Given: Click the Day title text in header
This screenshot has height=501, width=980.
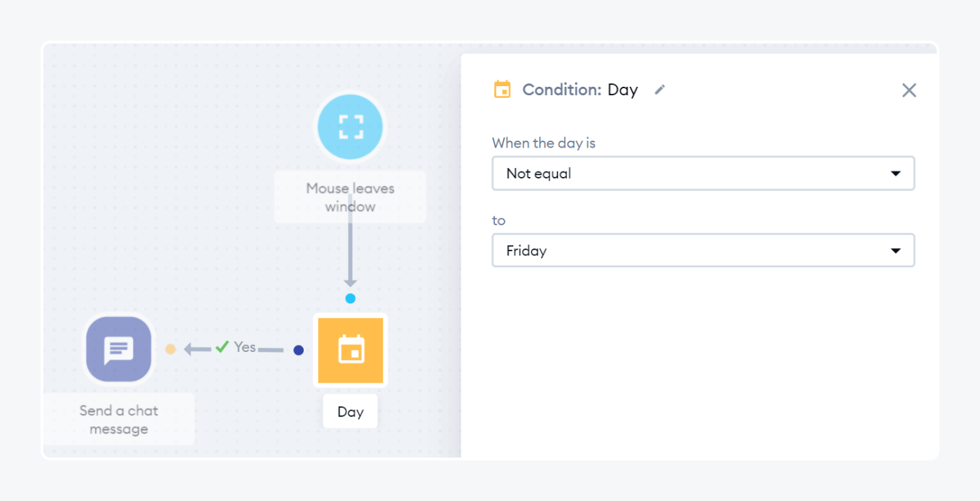Looking at the screenshot, I should coord(622,90).
